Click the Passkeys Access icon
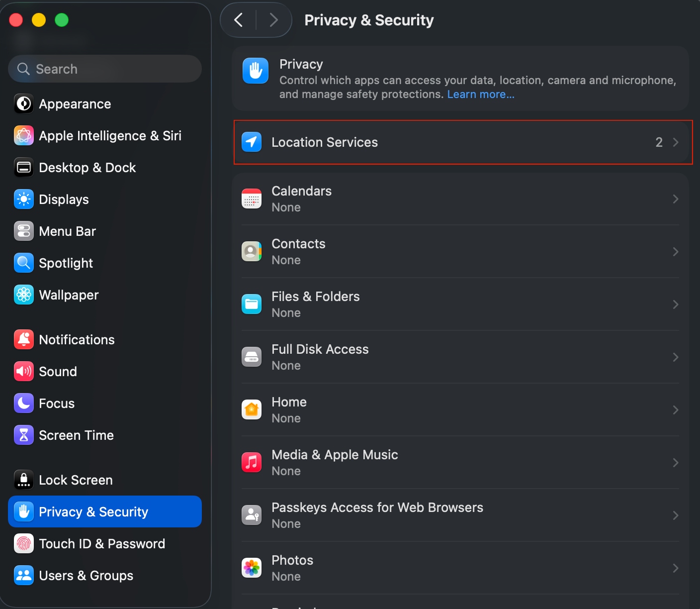The width and height of the screenshot is (700, 609). pos(252,515)
